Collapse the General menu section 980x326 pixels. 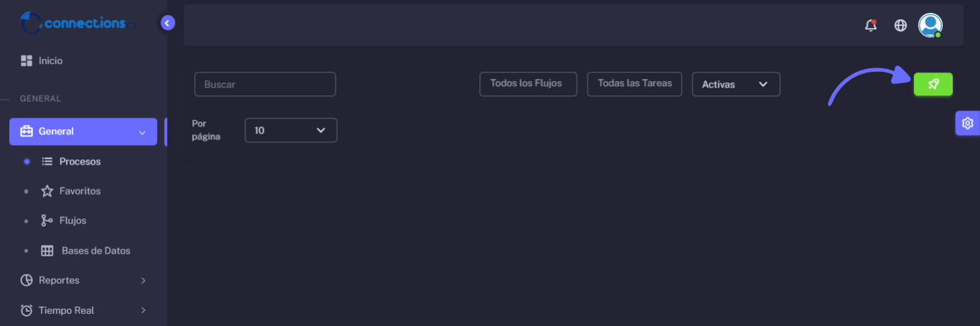[x=83, y=131]
